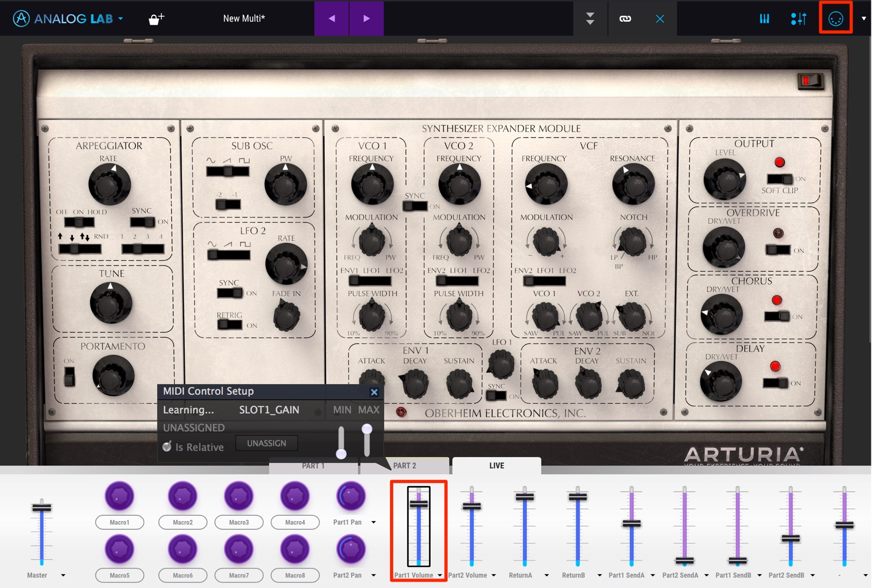The height and width of the screenshot is (588, 872).
Task: Expand the Master fader assignment dropdown
Action: pyautogui.click(x=63, y=575)
